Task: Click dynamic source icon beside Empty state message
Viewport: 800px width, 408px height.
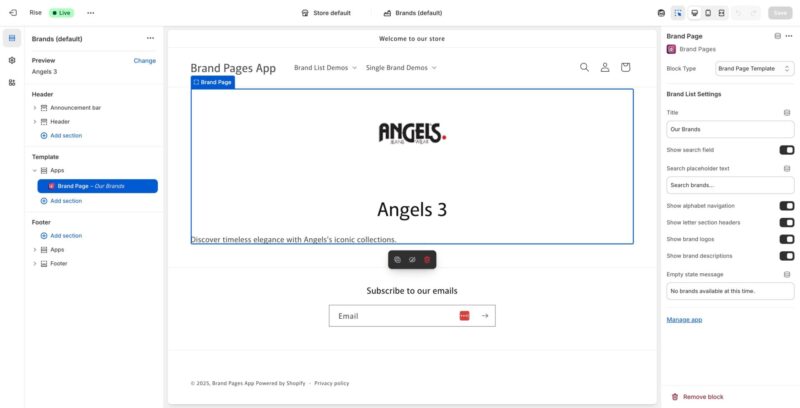Action: tap(787, 274)
